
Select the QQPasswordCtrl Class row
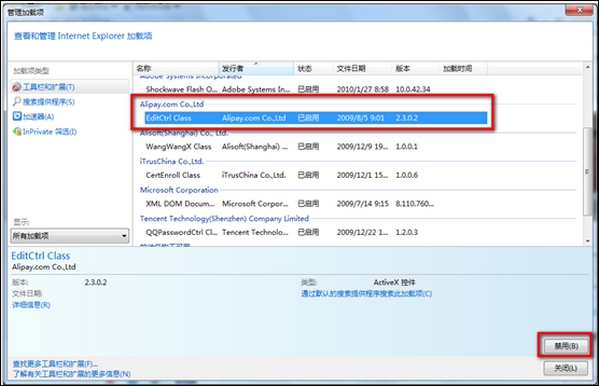(x=316, y=232)
